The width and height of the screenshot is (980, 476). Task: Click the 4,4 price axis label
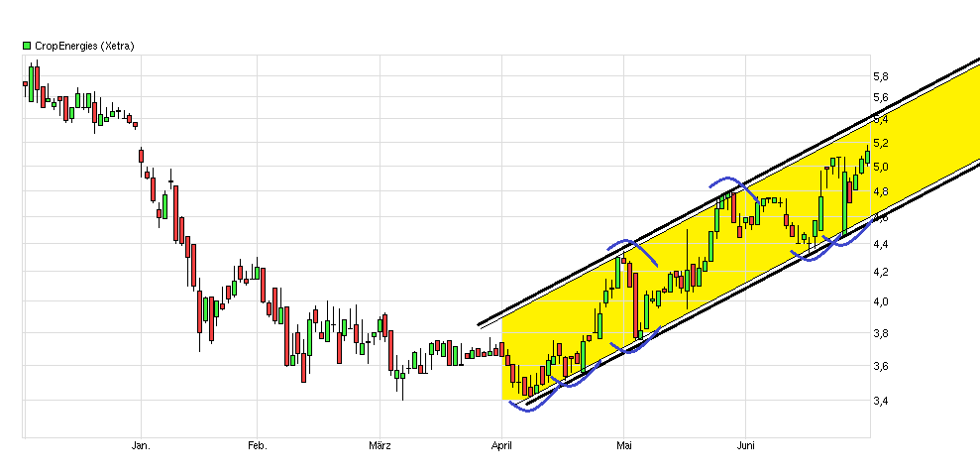coord(880,244)
